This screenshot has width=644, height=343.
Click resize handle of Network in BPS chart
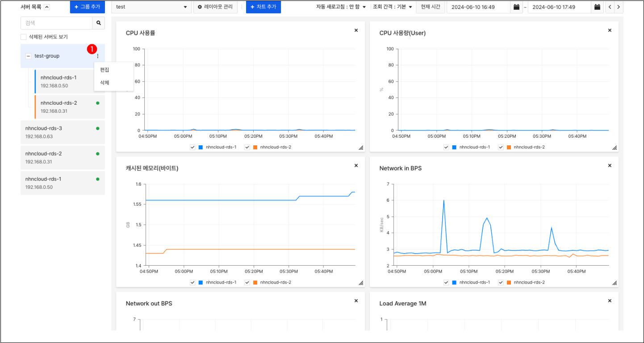click(x=615, y=283)
